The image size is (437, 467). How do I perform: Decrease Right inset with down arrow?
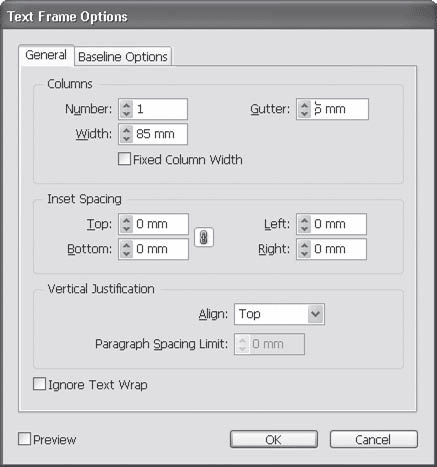tap(304, 253)
